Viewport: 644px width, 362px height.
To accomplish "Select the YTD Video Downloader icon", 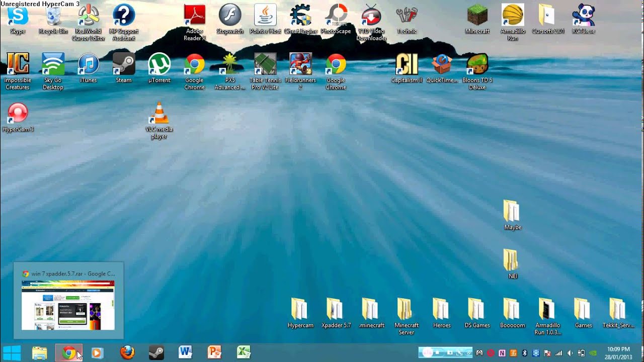I will click(x=371, y=23).
